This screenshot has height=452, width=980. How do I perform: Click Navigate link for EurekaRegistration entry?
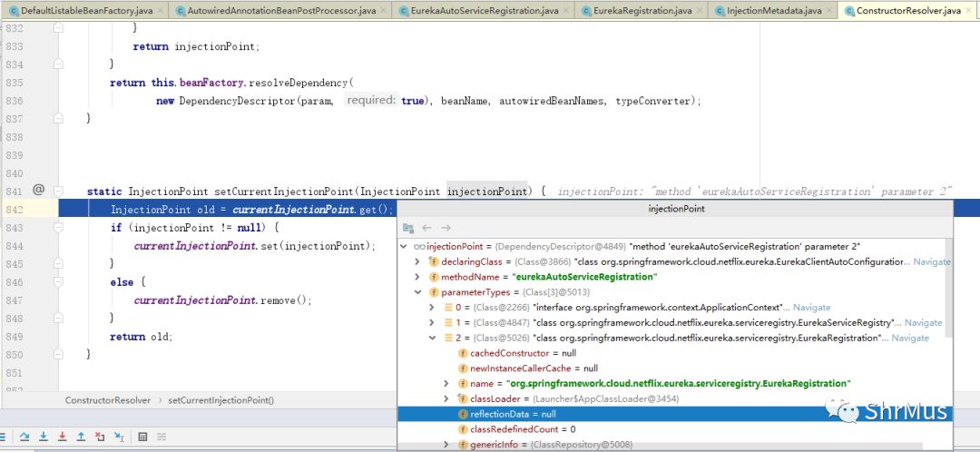pyautogui.click(x=910, y=338)
